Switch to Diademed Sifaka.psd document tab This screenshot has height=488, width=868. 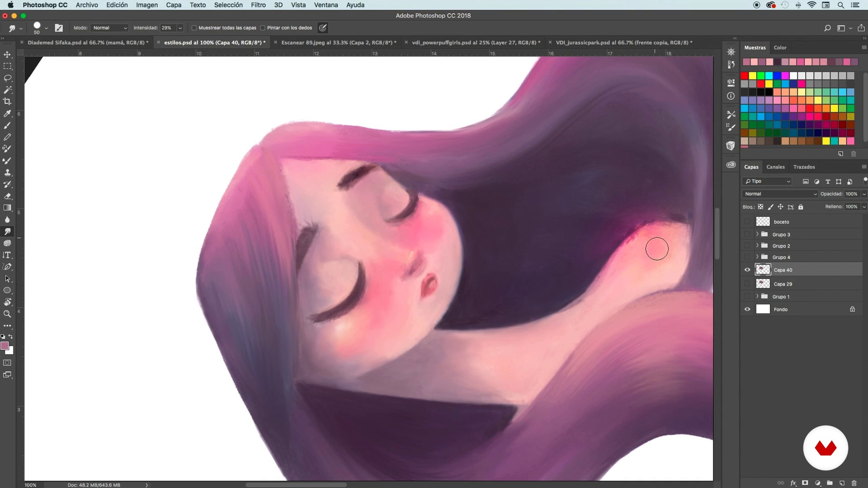point(88,42)
